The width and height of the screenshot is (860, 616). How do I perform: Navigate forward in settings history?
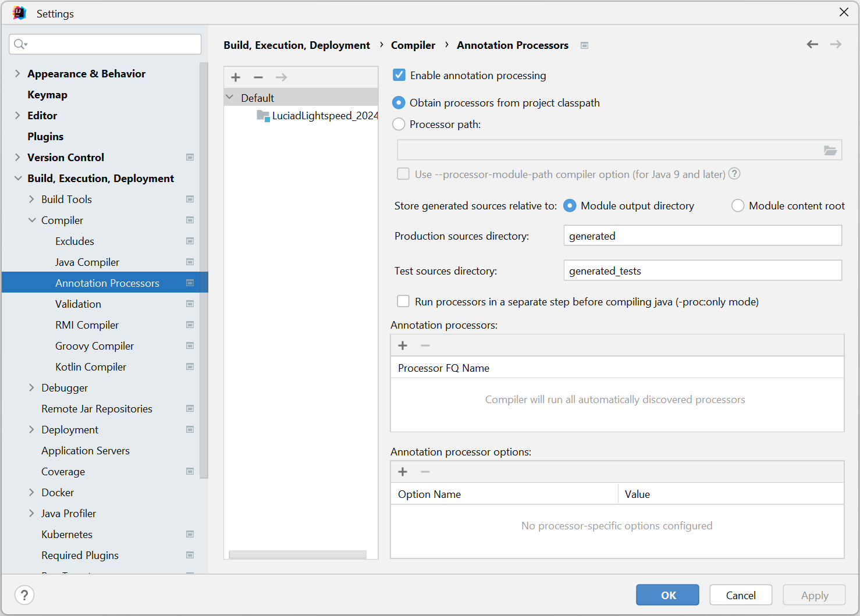pyautogui.click(x=836, y=44)
